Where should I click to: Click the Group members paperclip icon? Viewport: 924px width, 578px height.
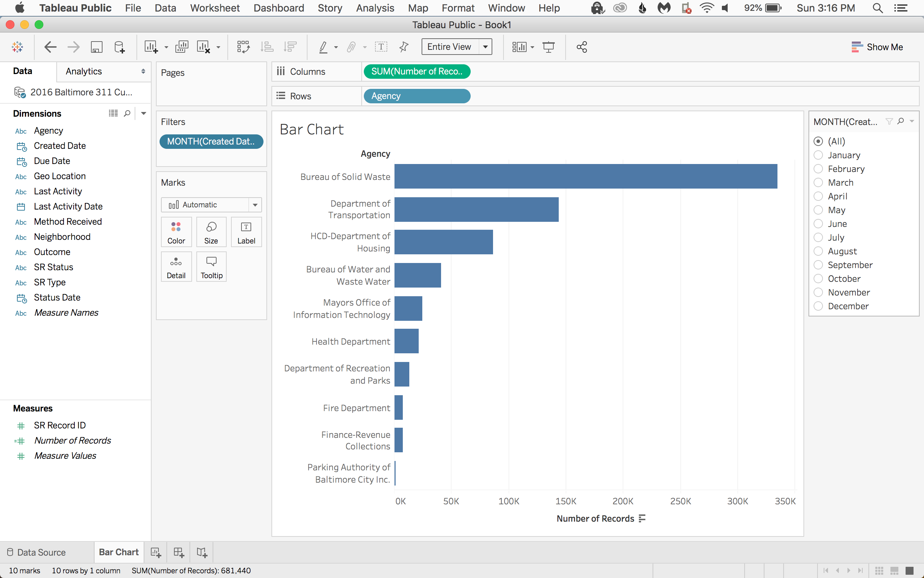(x=351, y=47)
